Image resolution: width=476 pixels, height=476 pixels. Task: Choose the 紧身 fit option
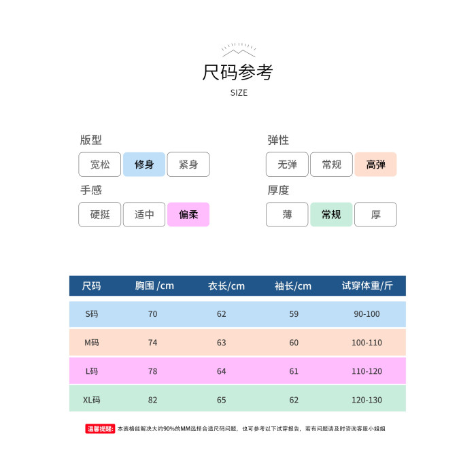[188, 165]
